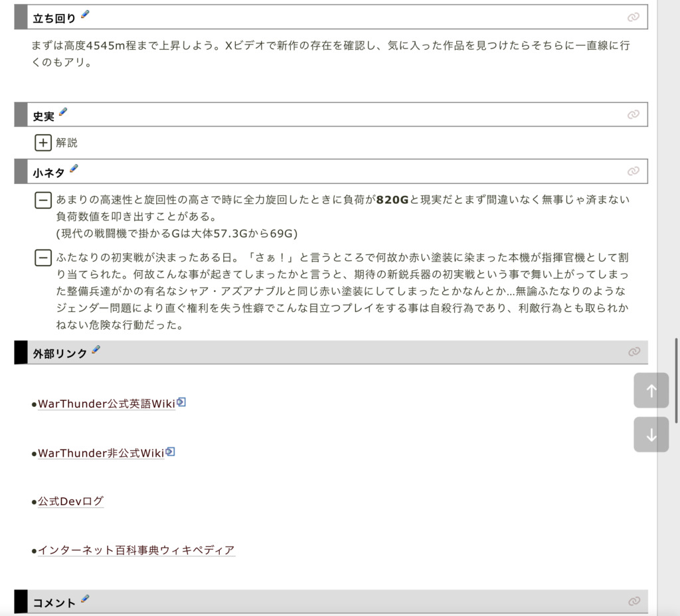Collapse the ふたなりの初実戦 trivia item
This screenshot has height=616, width=680.
tap(43, 257)
